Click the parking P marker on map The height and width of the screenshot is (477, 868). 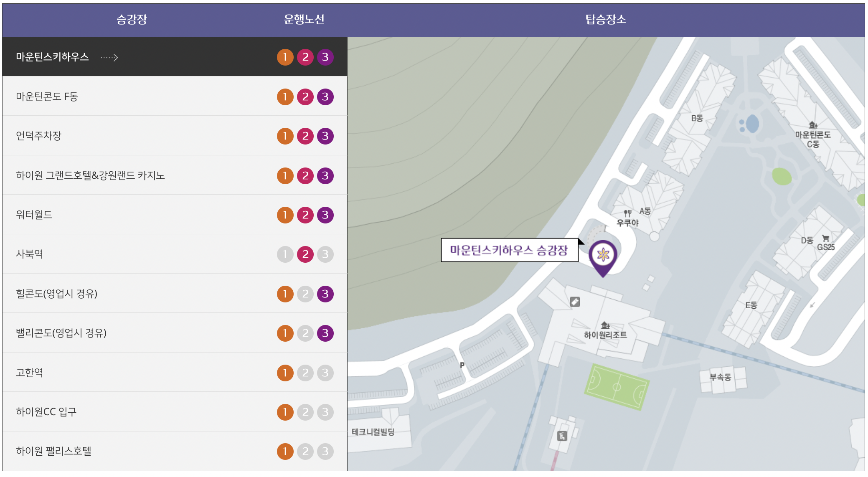pos(462,365)
